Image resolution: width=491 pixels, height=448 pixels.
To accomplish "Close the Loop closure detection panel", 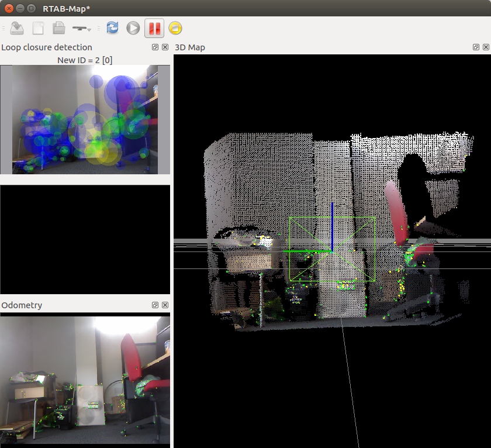I will [x=165, y=47].
